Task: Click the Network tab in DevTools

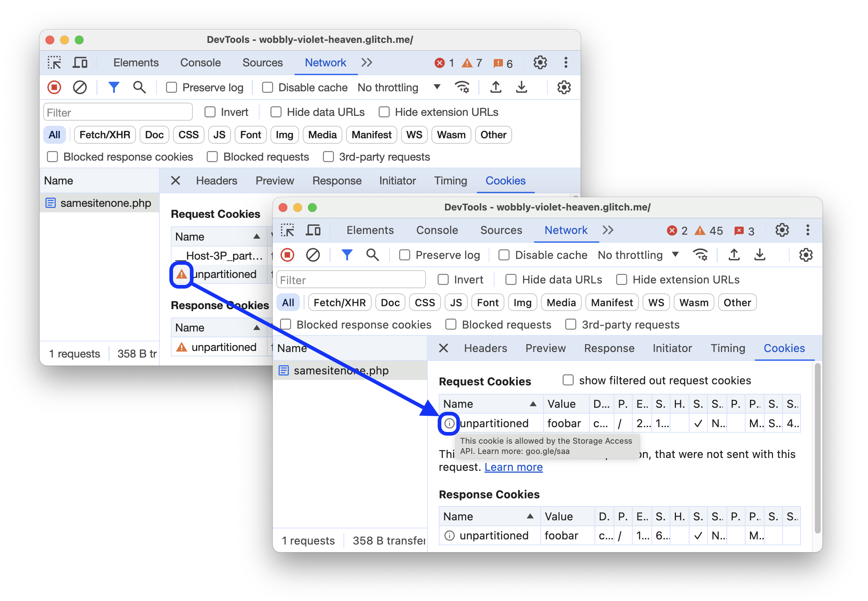Action: 325,62
